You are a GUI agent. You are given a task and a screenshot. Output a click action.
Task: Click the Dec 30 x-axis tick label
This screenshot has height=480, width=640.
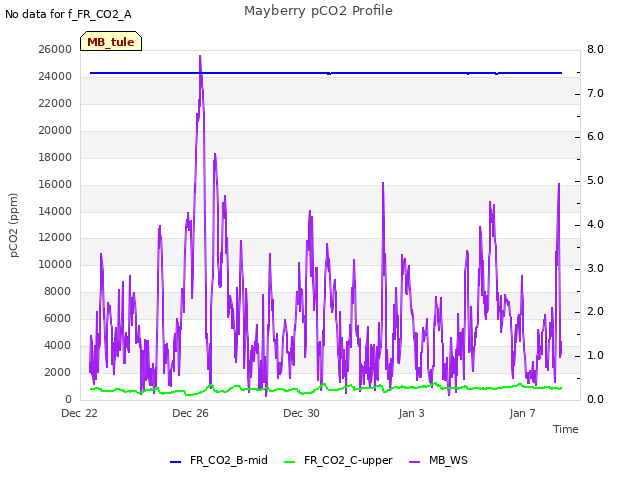tap(301, 413)
